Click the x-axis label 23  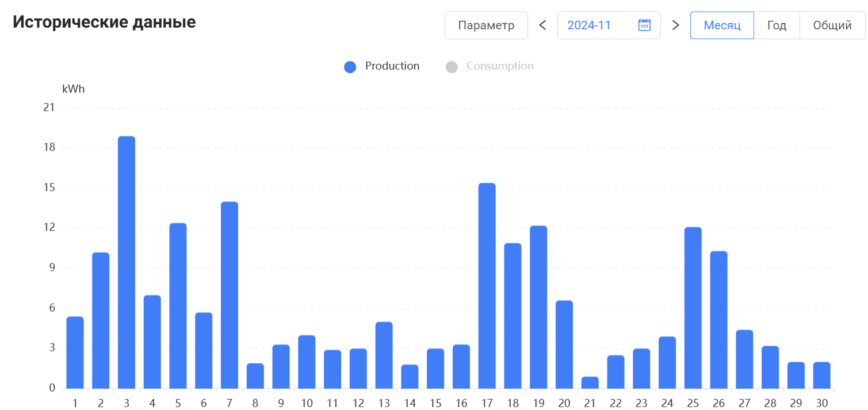(641, 403)
